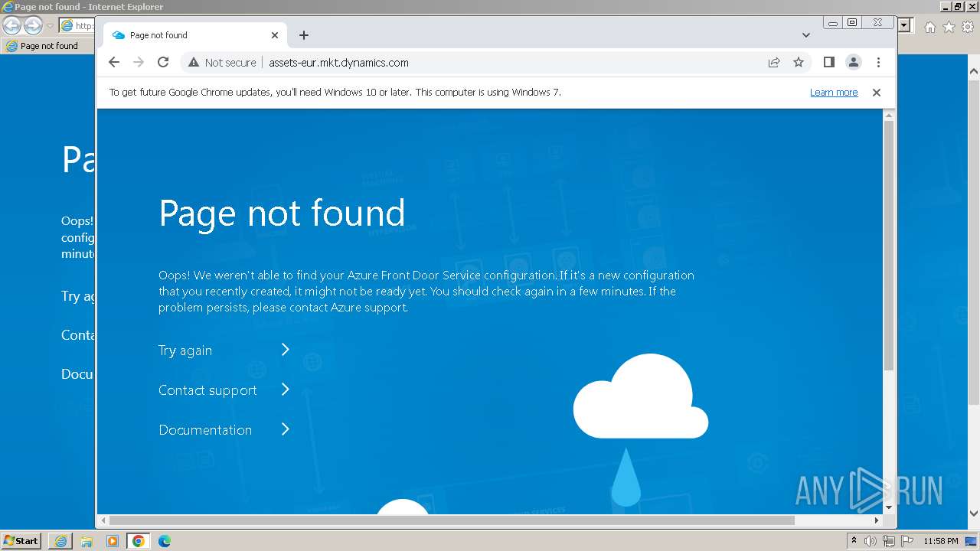Click the Contact support link
The width and height of the screenshot is (980, 551).
[207, 390]
